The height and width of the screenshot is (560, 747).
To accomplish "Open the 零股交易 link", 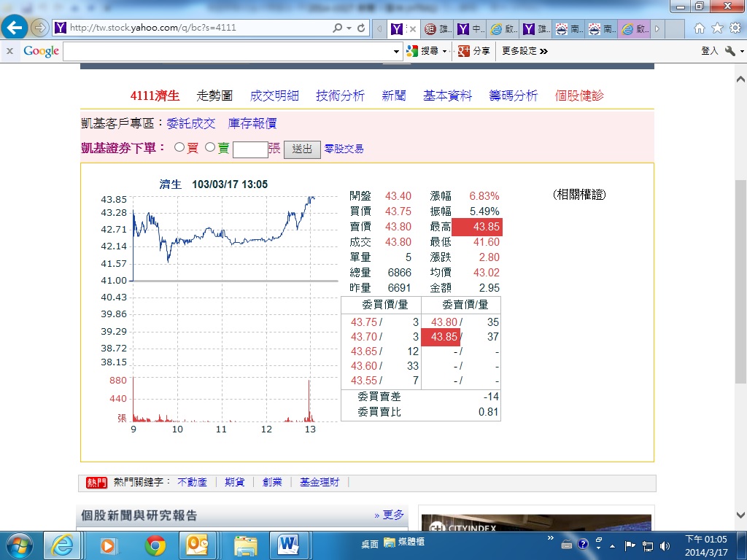I will (344, 149).
